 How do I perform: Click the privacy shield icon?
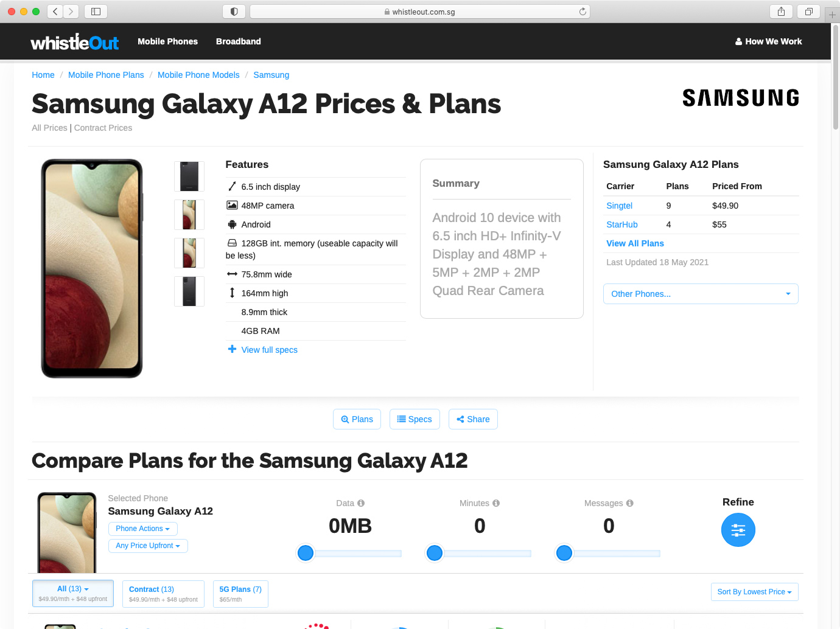click(234, 12)
